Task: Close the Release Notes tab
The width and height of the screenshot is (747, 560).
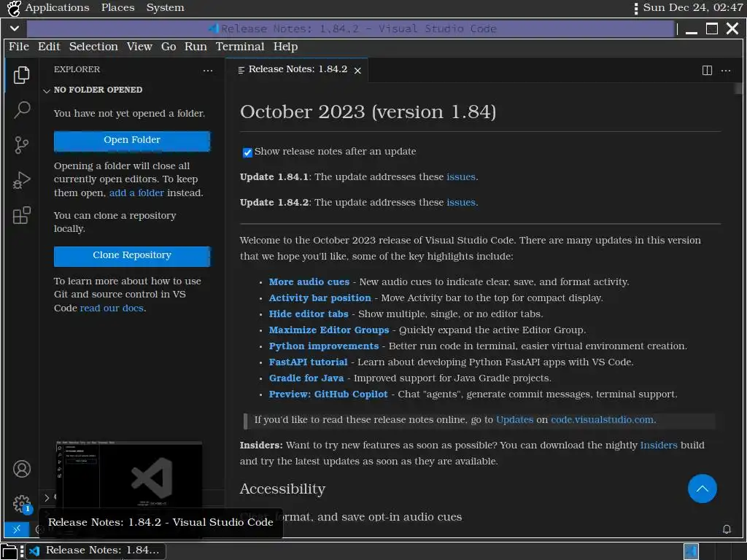Action: [x=357, y=71]
